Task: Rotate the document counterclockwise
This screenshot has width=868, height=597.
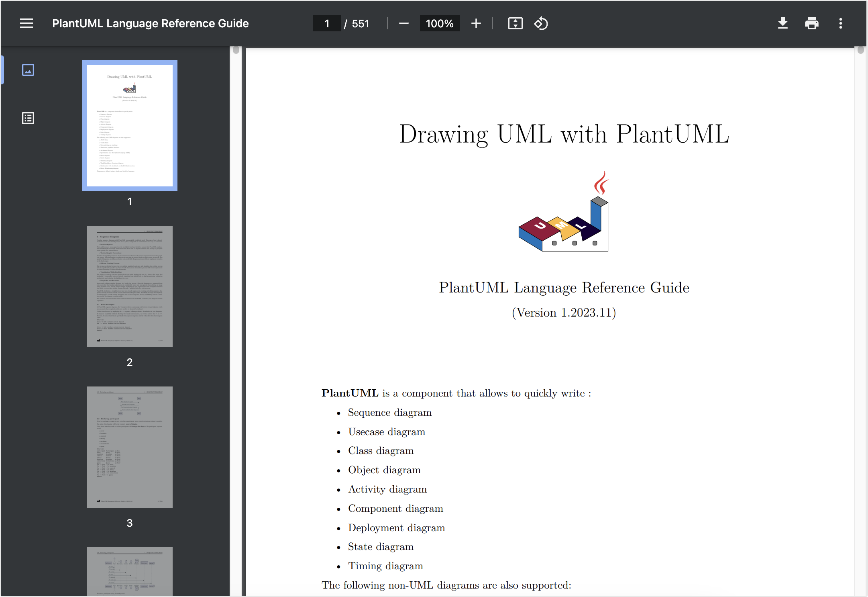Action: pos(541,24)
